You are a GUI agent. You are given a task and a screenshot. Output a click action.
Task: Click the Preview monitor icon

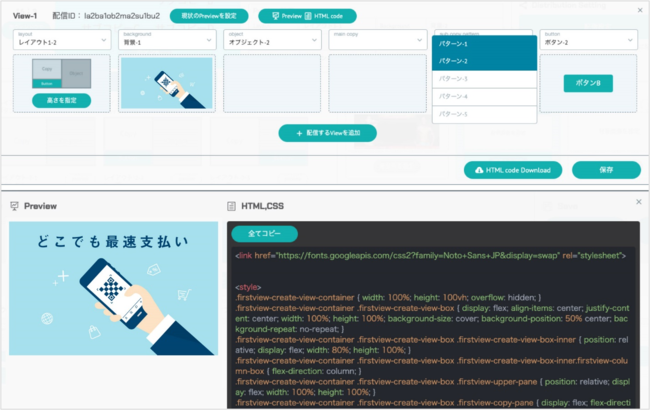click(x=15, y=206)
